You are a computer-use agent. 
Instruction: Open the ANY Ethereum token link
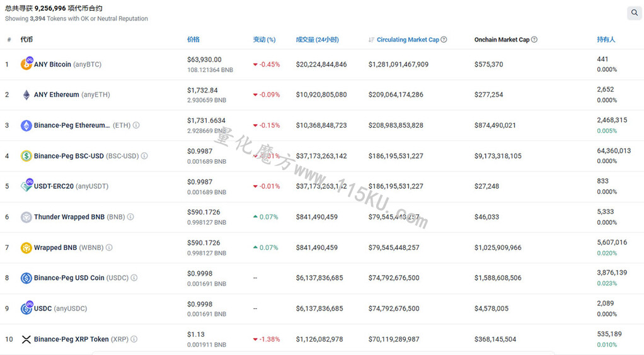click(72, 95)
